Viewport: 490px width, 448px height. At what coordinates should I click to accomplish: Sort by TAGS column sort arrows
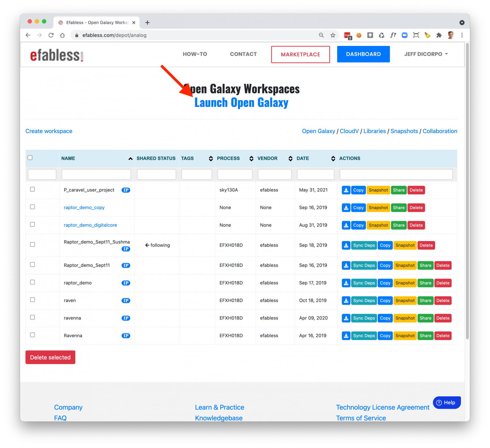point(211,159)
